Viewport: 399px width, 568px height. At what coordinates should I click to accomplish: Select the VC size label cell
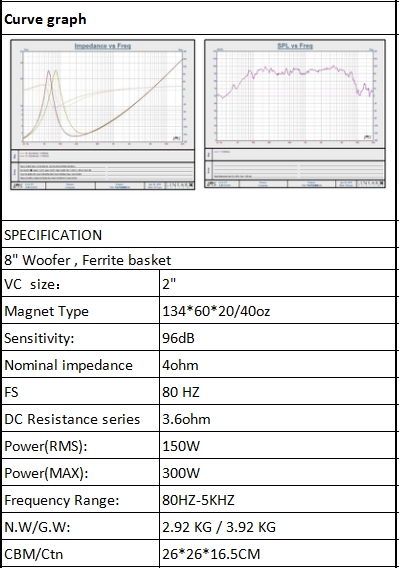(x=80, y=283)
